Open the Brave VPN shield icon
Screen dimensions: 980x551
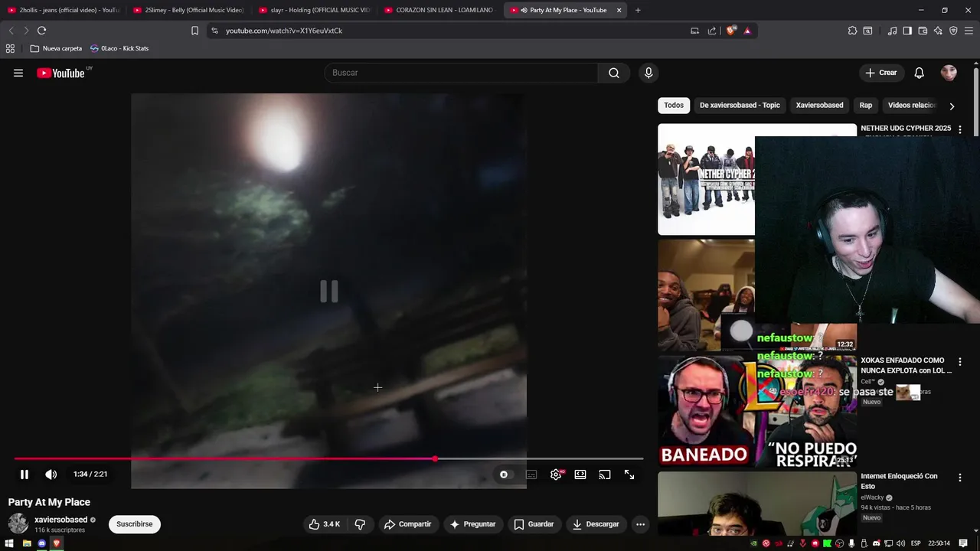pyautogui.click(x=953, y=31)
